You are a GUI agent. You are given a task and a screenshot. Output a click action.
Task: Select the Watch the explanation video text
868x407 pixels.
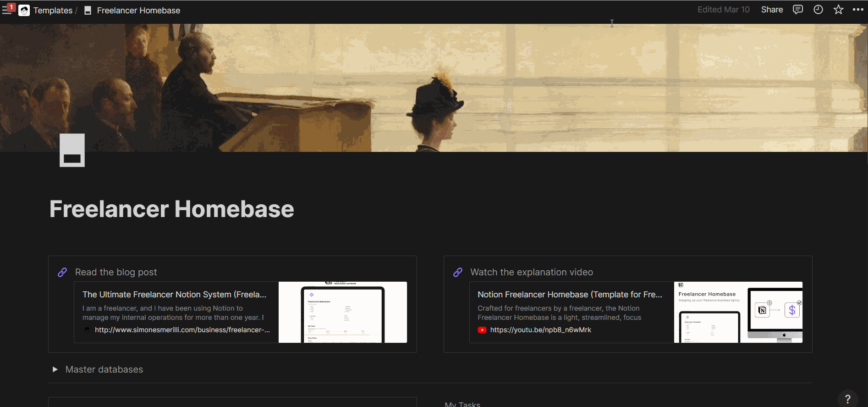tap(532, 272)
